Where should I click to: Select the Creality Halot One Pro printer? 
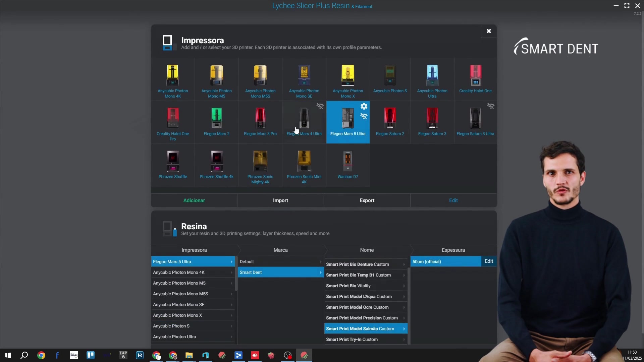pos(173,122)
